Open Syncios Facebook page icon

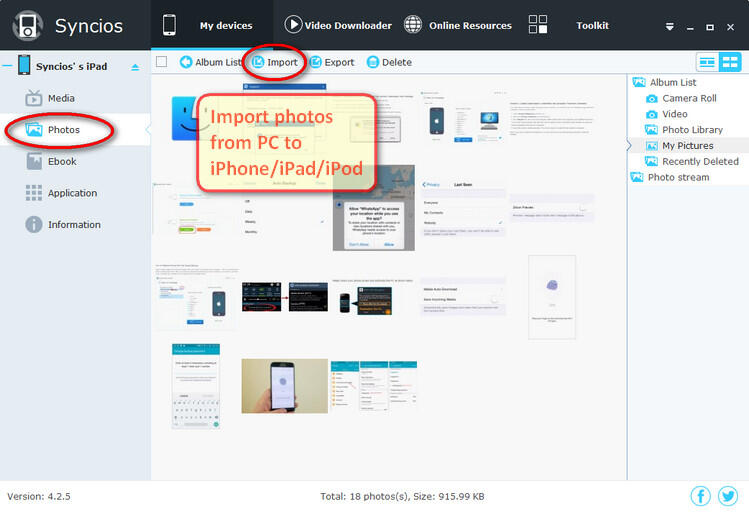[701, 496]
